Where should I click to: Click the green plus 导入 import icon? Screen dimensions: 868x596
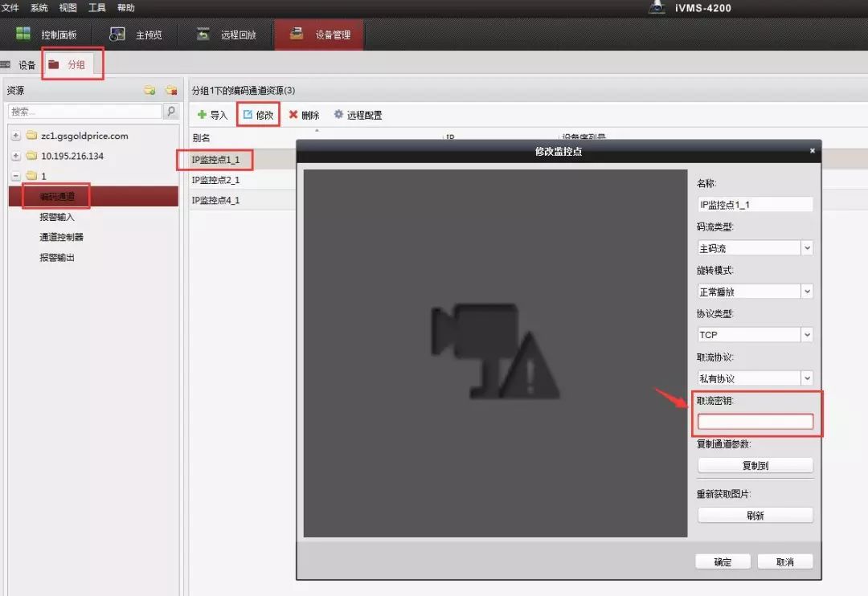click(x=202, y=115)
